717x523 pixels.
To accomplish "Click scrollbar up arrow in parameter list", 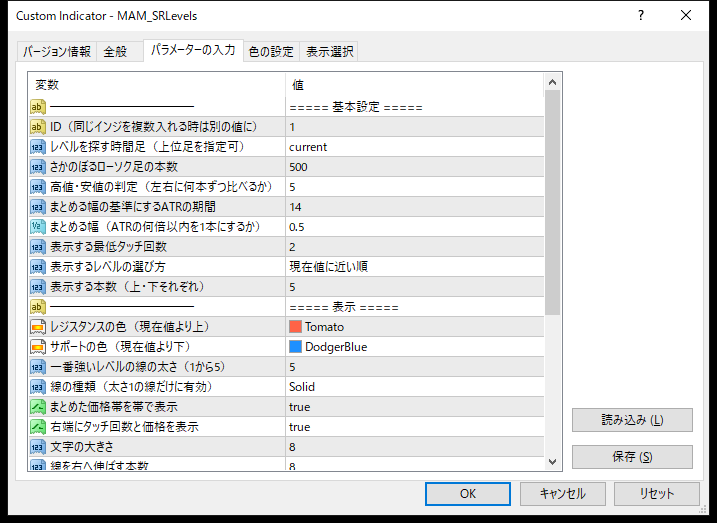I will click(552, 82).
